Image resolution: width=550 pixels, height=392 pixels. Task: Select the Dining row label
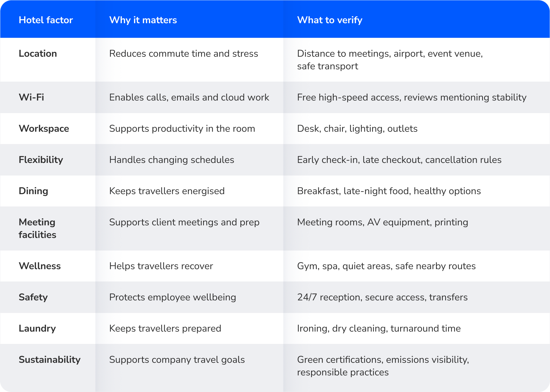(x=33, y=191)
